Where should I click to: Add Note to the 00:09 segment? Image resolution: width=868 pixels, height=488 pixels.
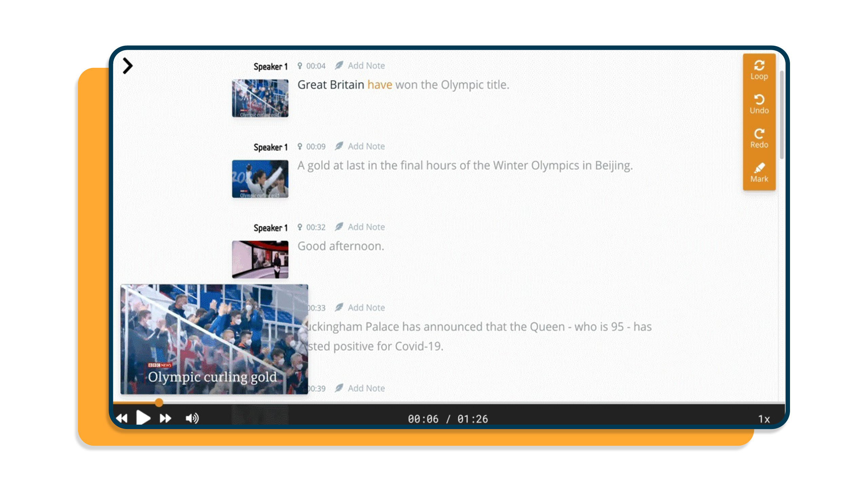(366, 146)
